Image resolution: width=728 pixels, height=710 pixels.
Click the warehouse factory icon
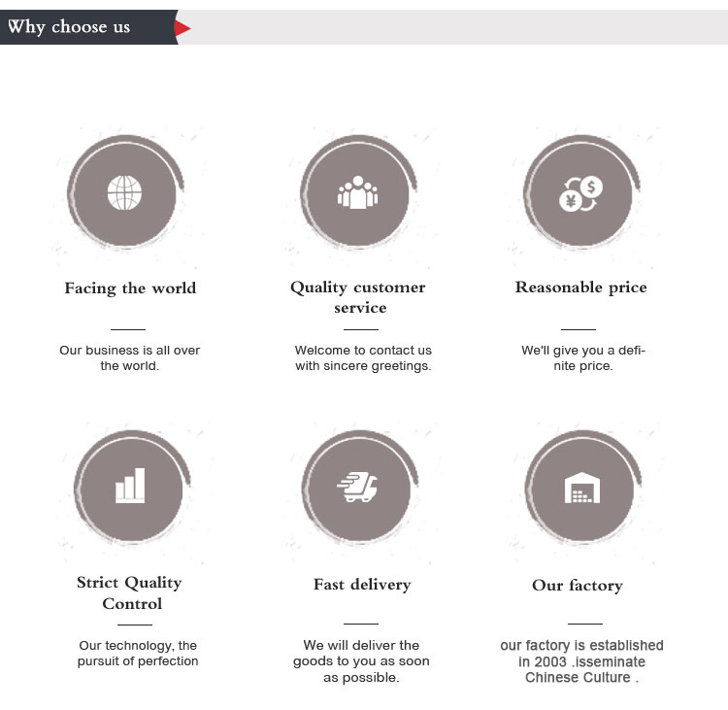coord(581,487)
